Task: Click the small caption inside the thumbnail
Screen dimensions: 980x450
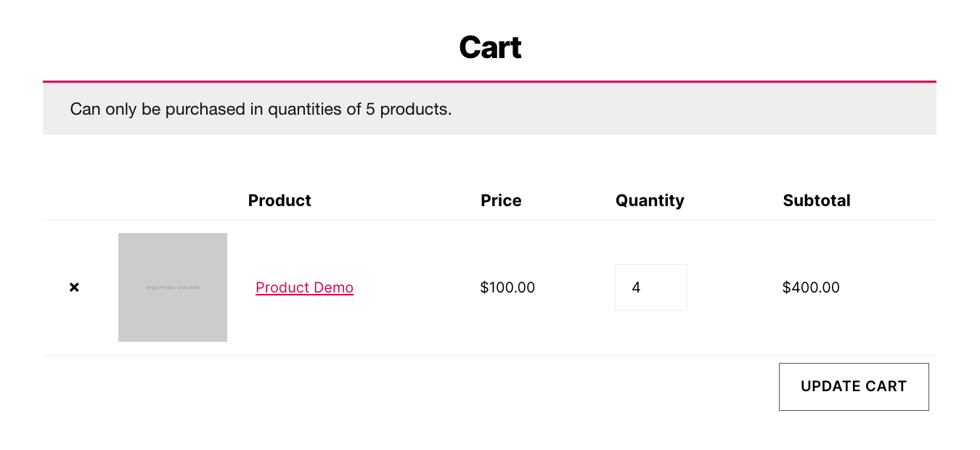Action: (x=173, y=287)
